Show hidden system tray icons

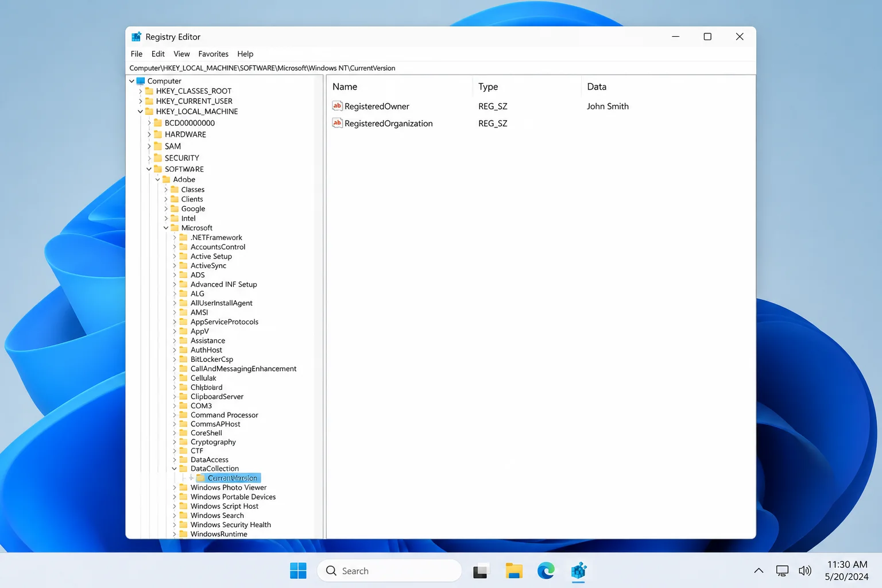pos(759,571)
